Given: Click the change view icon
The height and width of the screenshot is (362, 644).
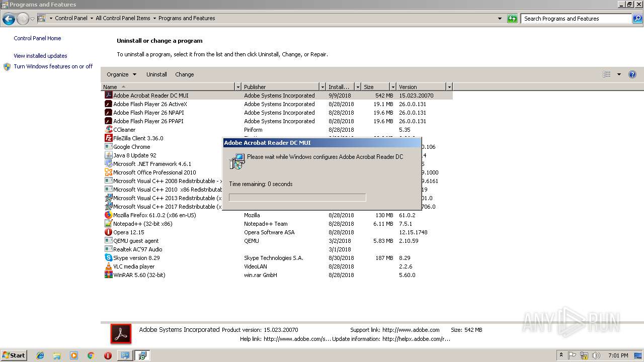Looking at the screenshot, I should tap(607, 74).
